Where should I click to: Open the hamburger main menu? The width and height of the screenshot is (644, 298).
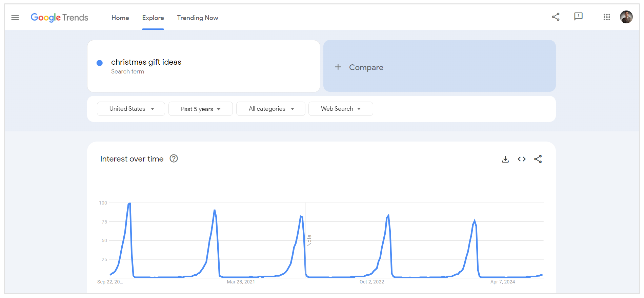point(15,17)
